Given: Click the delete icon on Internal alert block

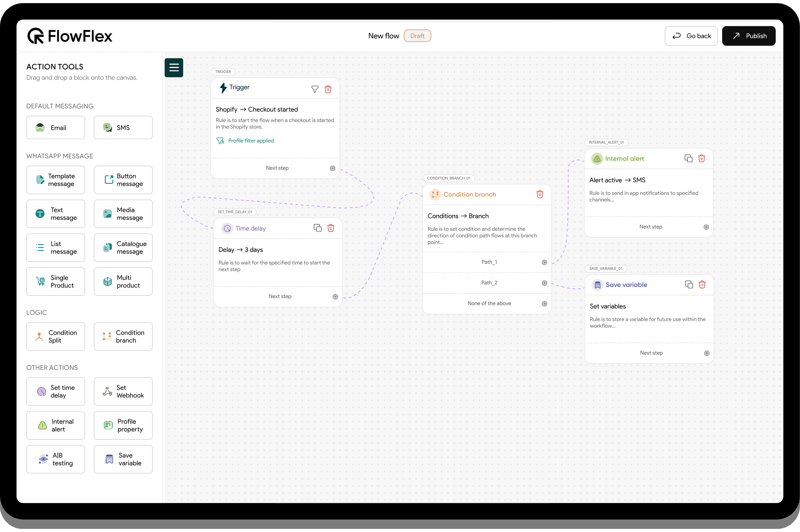Looking at the screenshot, I should click(x=701, y=159).
